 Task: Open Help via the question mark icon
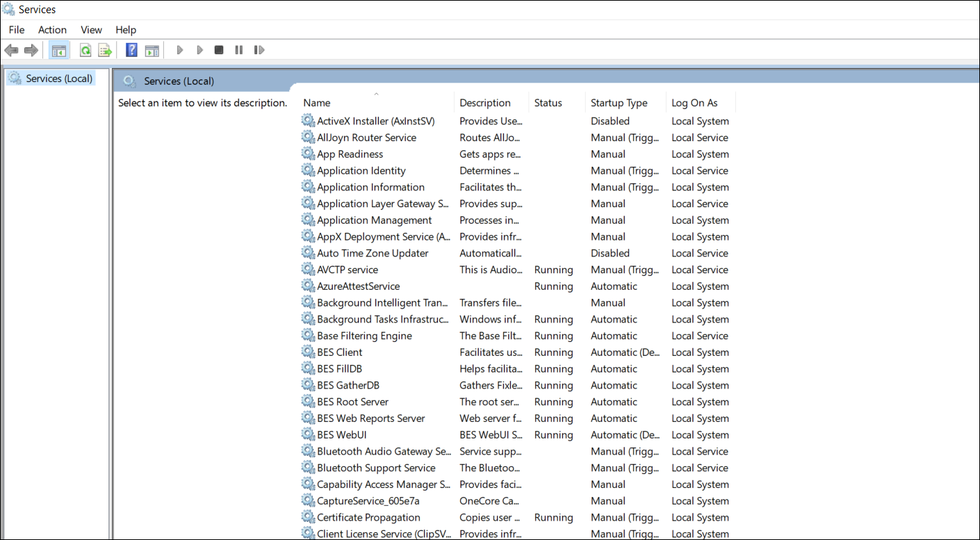pos(131,50)
